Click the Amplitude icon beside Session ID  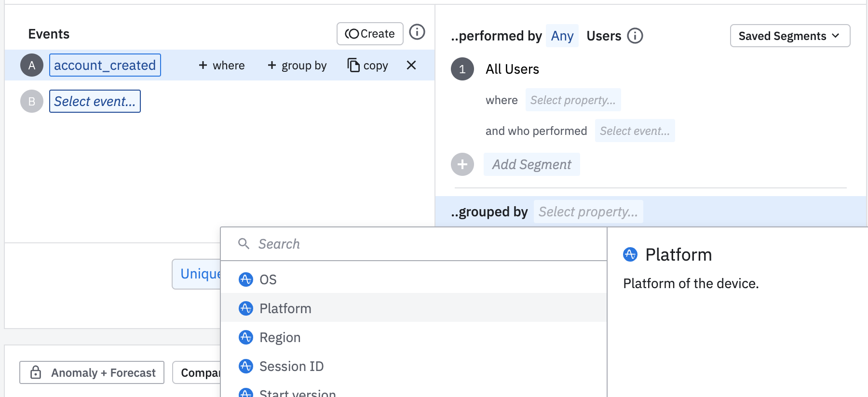point(246,366)
